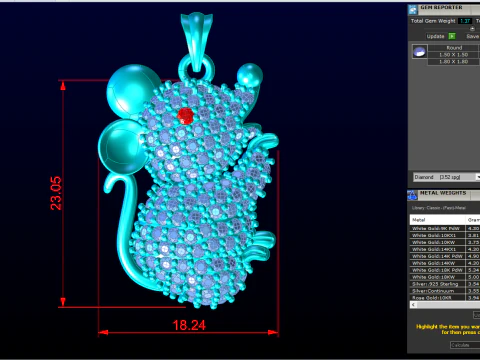Click the horizontal scrollbar left arrow
This screenshot has width=480, height=360.
click(413, 305)
